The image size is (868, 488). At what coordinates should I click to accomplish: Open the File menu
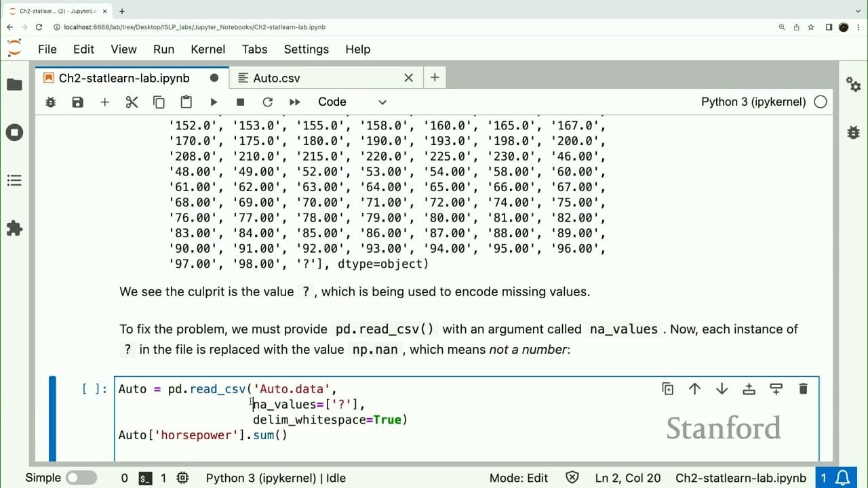(47, 49)
